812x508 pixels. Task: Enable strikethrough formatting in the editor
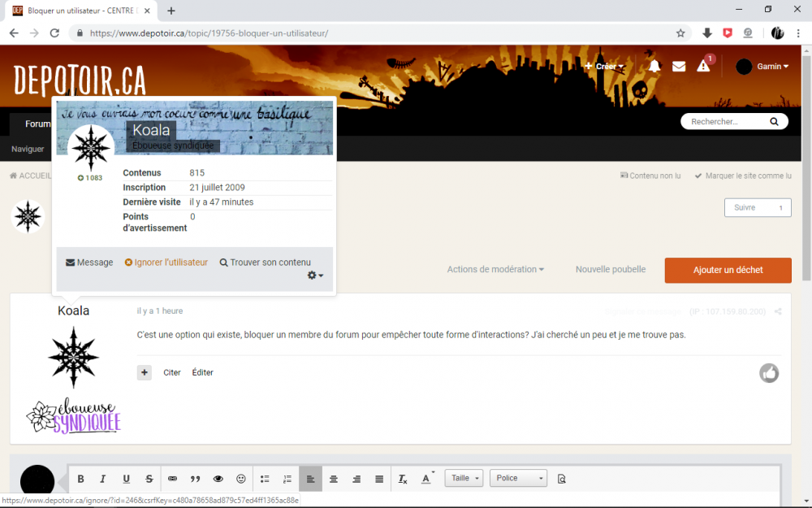click(x=149, y=479)
